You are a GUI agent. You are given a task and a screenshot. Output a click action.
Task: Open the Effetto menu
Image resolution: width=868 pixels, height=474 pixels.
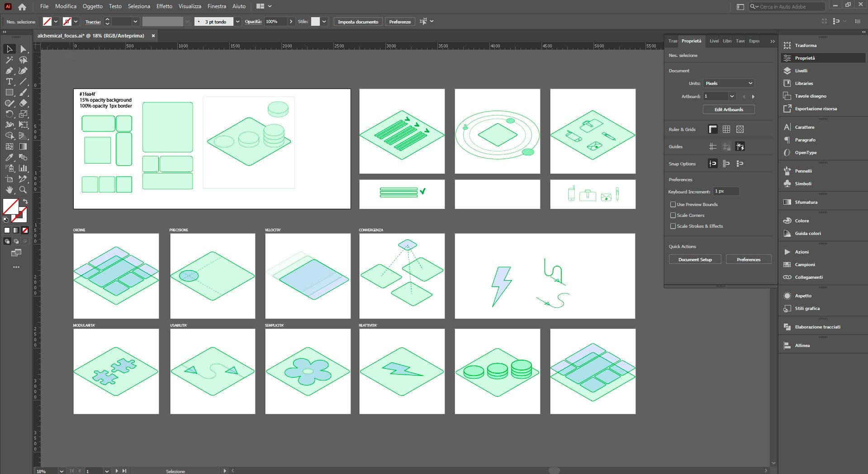tap(164, 6)
